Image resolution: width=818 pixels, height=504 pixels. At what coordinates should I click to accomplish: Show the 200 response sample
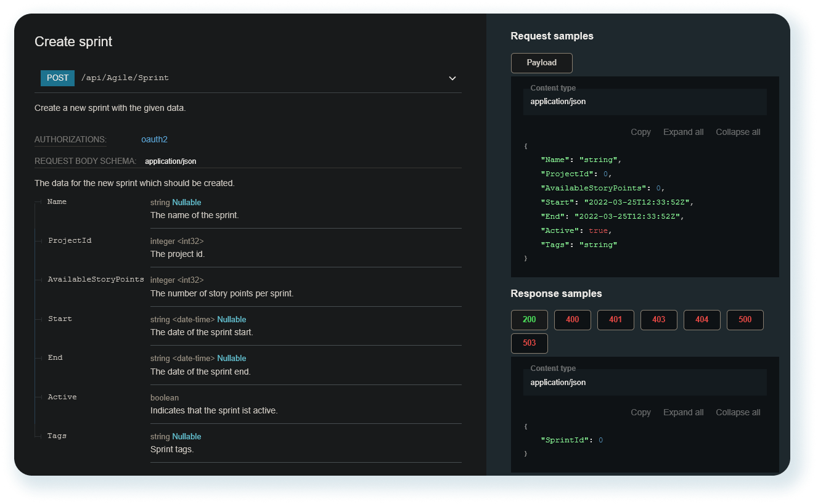point(529,320)
